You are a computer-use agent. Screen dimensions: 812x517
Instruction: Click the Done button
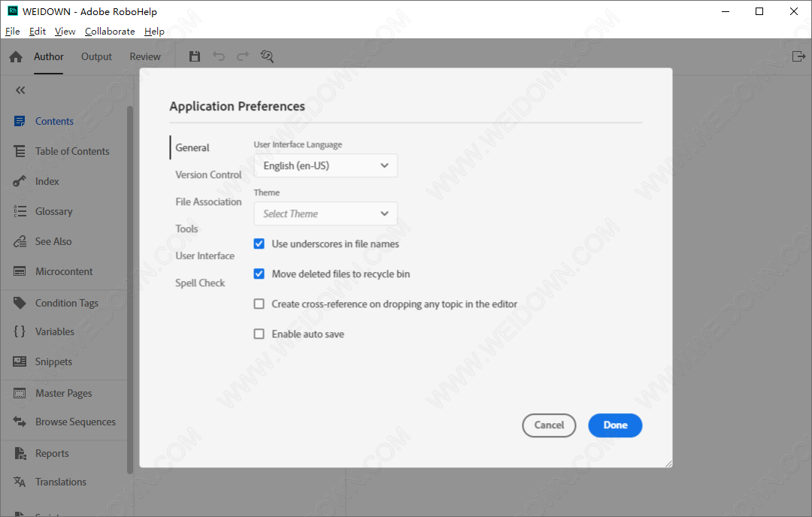pos(615,425)
